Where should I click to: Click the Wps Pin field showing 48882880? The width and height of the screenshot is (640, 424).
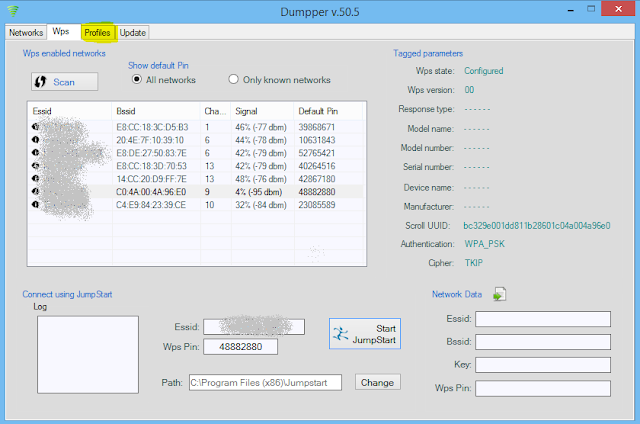[240, 347]
